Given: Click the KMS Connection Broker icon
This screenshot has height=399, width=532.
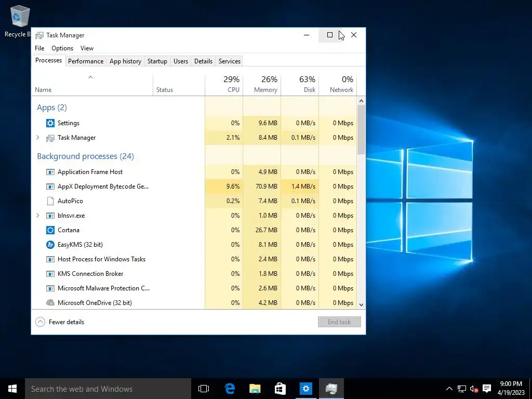Looking at the screenshot, I should [x=50, y=274].
